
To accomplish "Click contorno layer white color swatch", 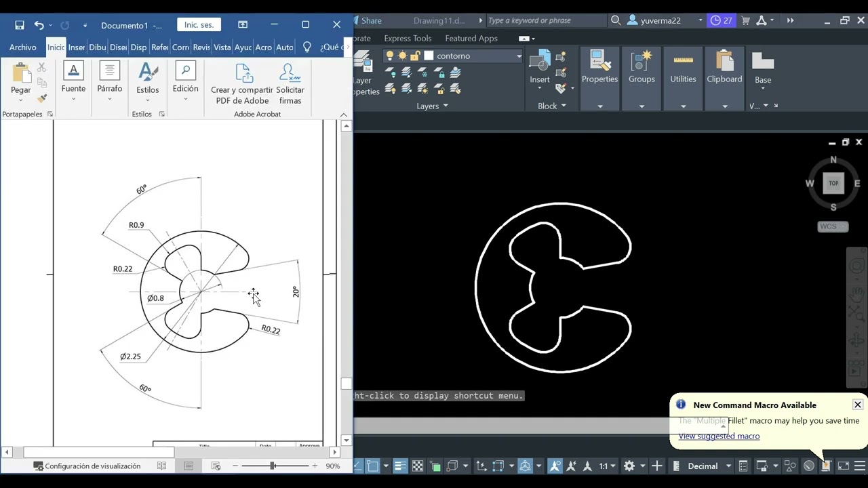I will pyautogui.click(x=429, y=56).
